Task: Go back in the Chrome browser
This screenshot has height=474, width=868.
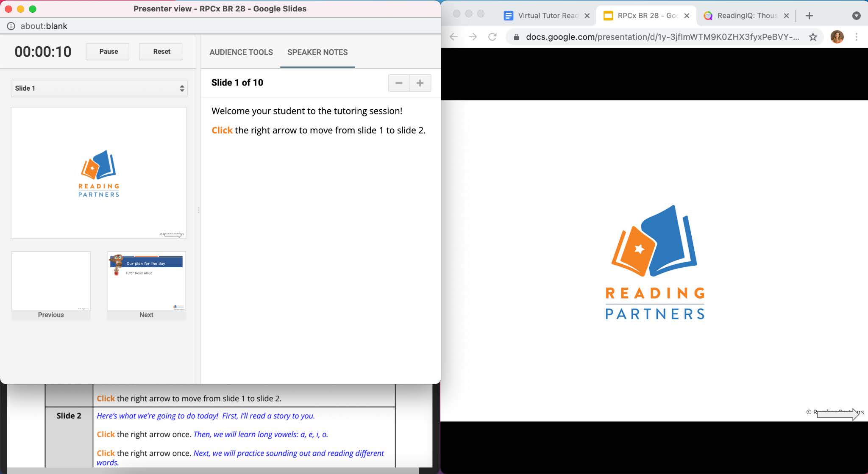Action: pos(453,37)
